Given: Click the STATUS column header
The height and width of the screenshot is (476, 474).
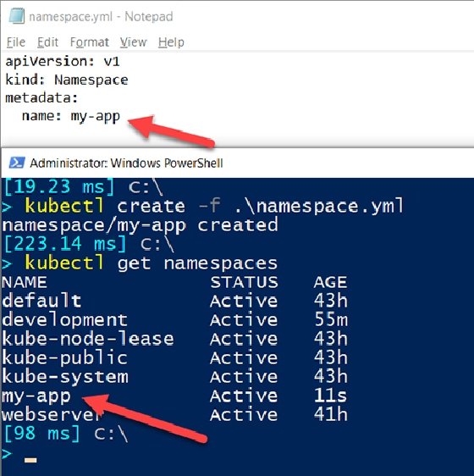Looking at the screenshot, I should click(x=244, y=282).
